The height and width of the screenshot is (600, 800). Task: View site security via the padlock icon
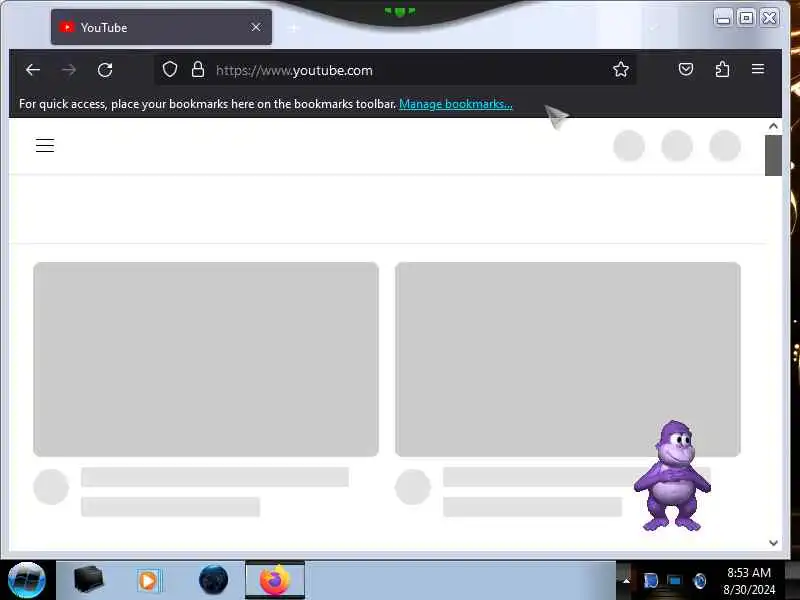click(x=198, y=69)
